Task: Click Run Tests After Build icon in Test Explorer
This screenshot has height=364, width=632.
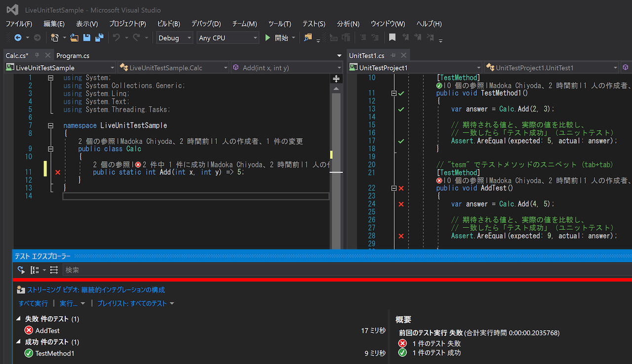Action: point(21,270)
